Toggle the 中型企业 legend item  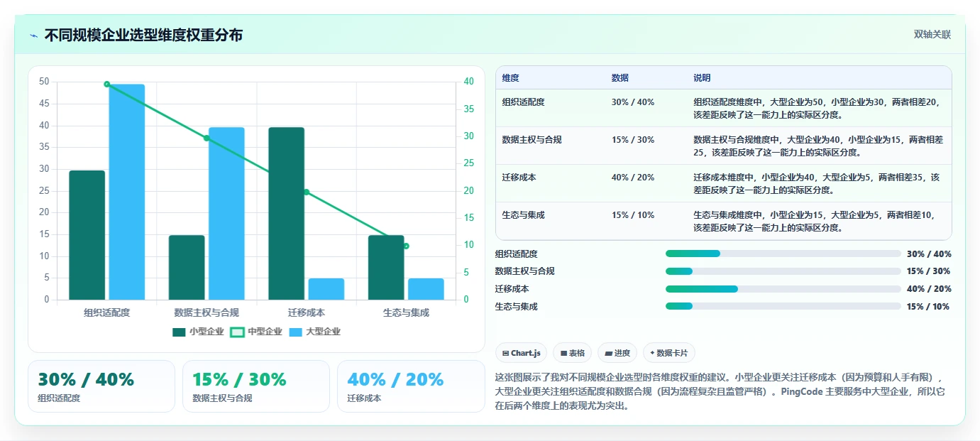(256, 332)
